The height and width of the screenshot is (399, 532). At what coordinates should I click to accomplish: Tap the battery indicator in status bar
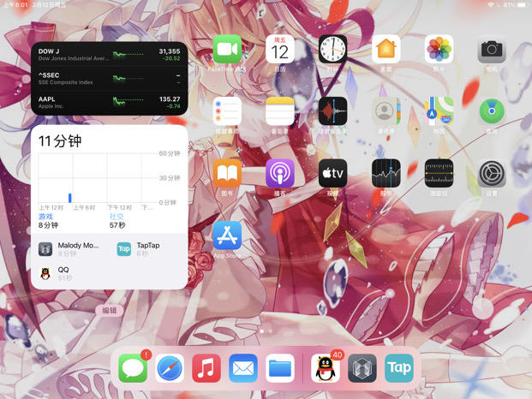click(x=521, y=5)
